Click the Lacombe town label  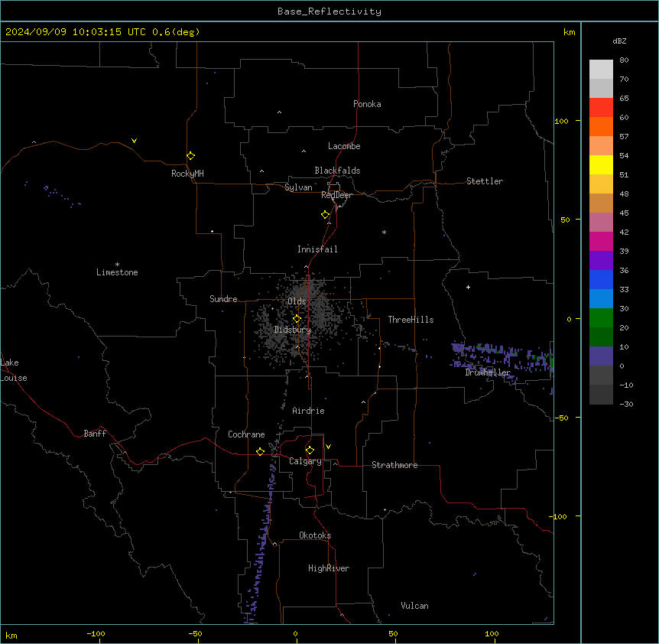(344, 146)
